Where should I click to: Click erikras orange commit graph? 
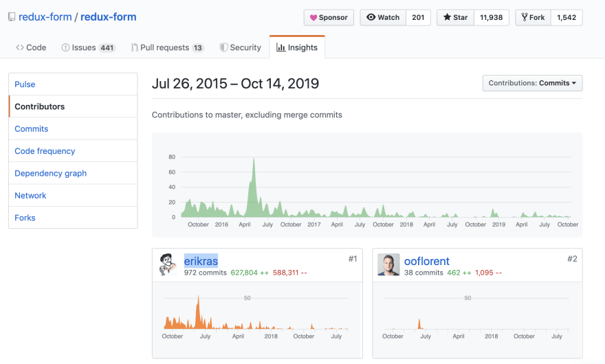pyautogui.click(x=256, y=313)
